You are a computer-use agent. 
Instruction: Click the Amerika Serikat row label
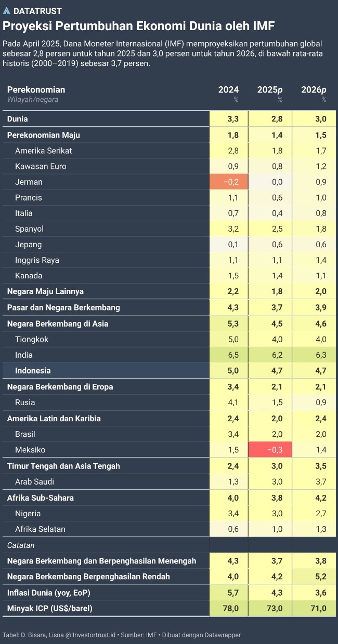click(x=44, y=151)
